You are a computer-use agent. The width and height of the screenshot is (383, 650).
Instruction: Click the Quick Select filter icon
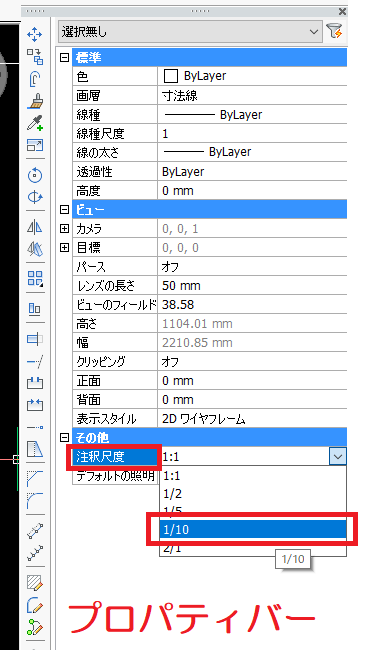point(334,32)
